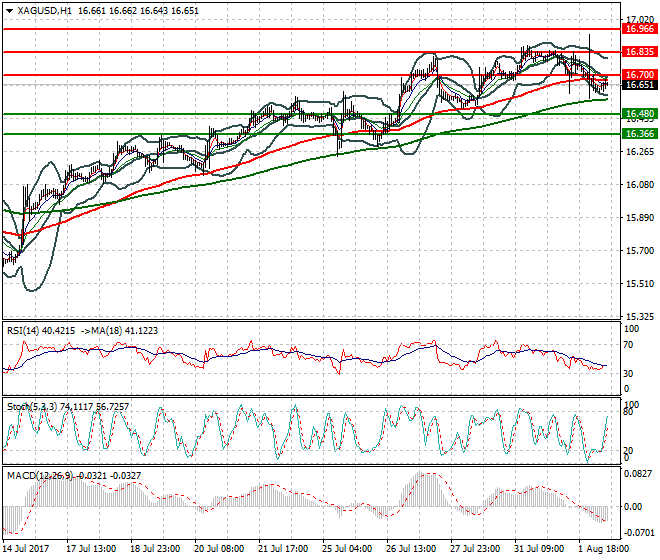Select the 31 Jul 09:00 time label
Screen dimensions: 660x560
539,549
